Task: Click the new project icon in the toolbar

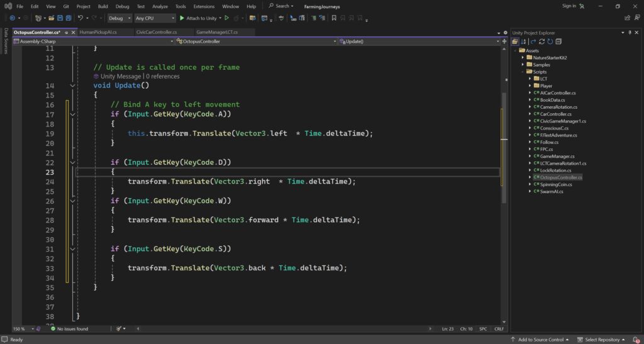Action: (x=38, y=18)
